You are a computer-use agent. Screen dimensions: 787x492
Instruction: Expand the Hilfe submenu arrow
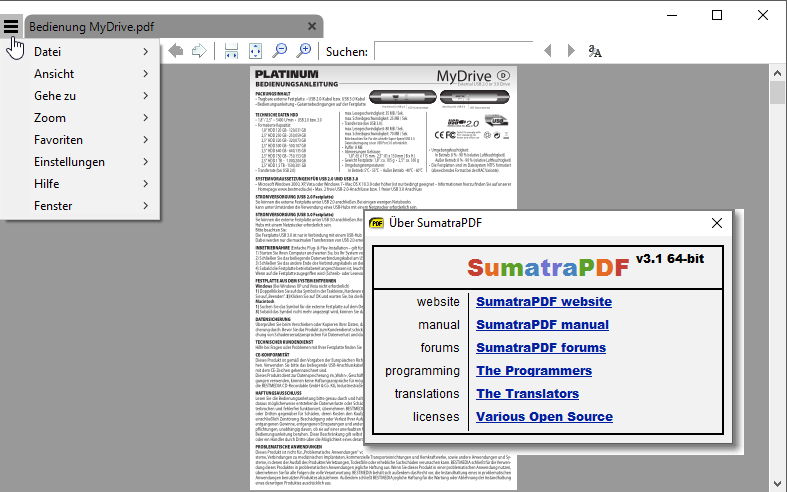[146, 184]
